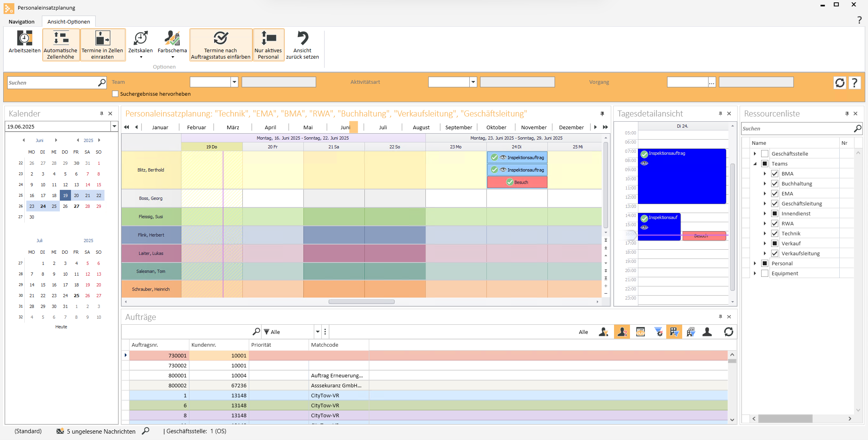
Task: Toggle the building filter icon in Aufträge
Action: [674, 332]
